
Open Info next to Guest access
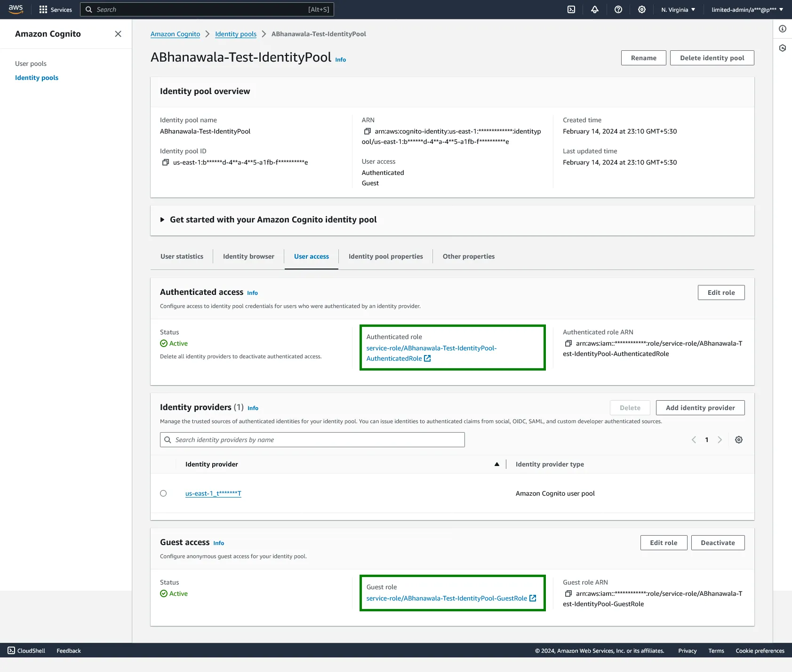[x=218, y=543]
